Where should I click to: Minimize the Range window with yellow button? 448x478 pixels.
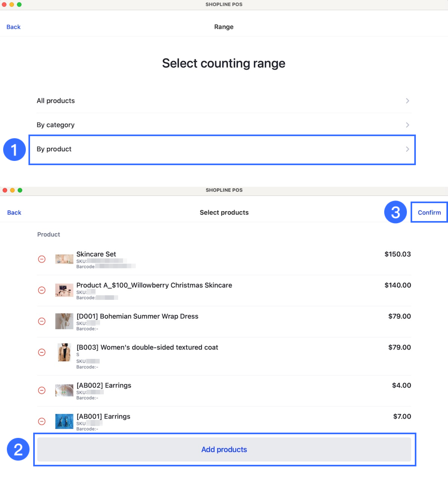pyautogui.click(x=12, y=4)
